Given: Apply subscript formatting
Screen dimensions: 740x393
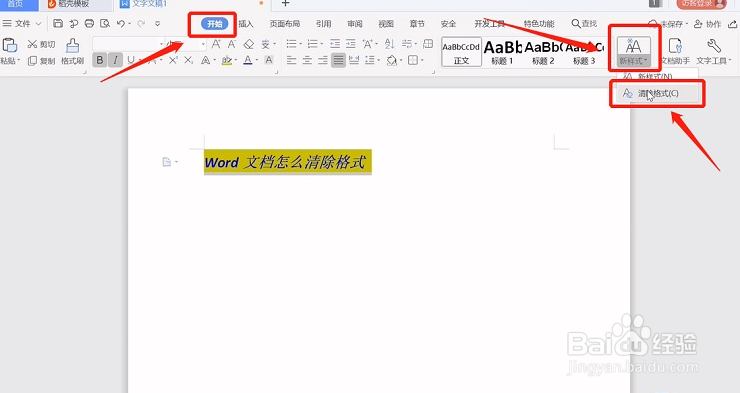Looking at the screenshot, I should [188, 60].
